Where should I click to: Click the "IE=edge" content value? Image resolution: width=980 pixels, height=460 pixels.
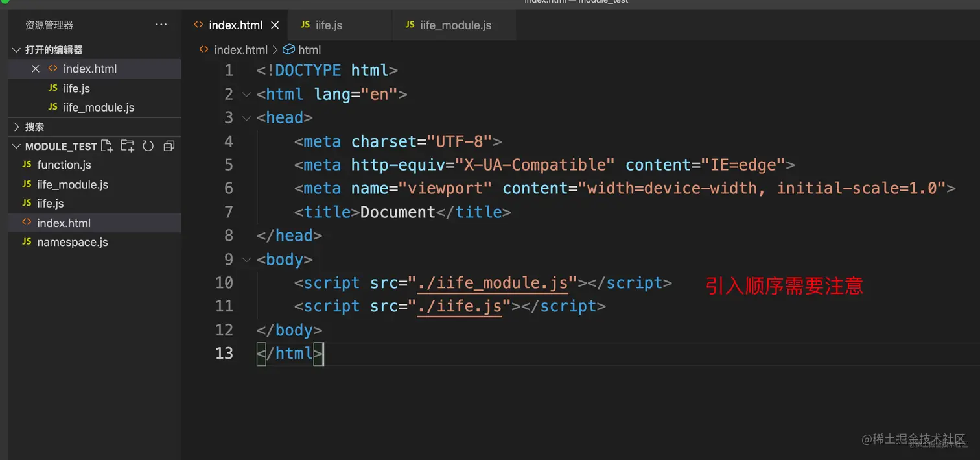[x=743, y=165]
